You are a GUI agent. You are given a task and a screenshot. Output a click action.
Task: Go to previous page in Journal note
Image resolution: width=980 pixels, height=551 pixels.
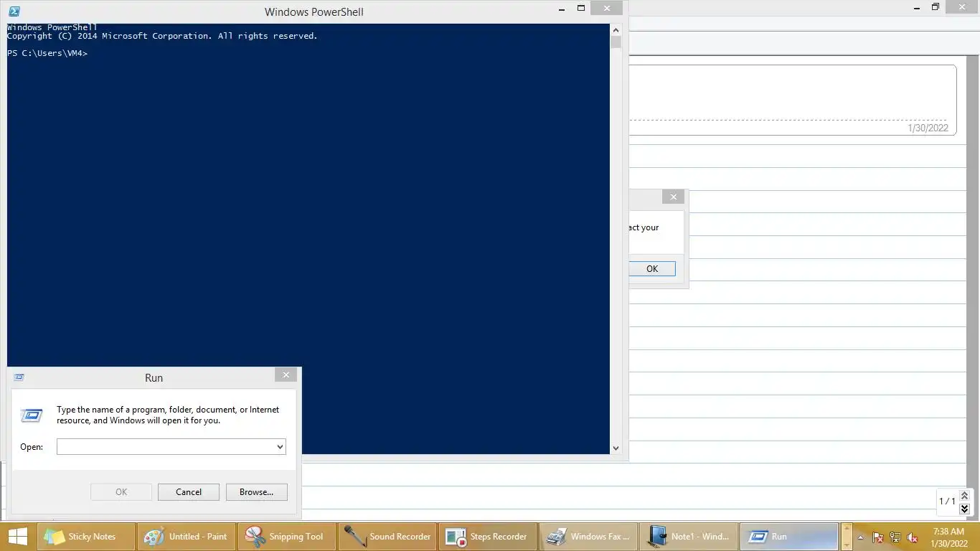tap(964, 496)
